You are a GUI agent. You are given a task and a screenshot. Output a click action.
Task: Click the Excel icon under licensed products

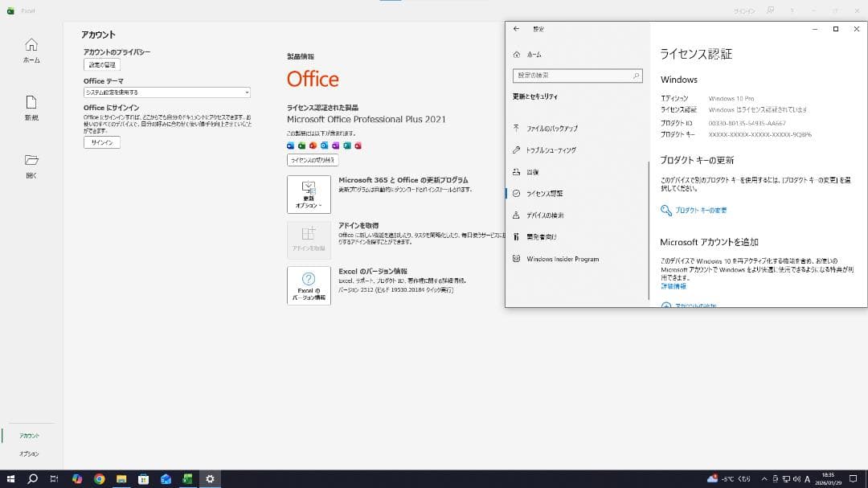tap(301, 146)
